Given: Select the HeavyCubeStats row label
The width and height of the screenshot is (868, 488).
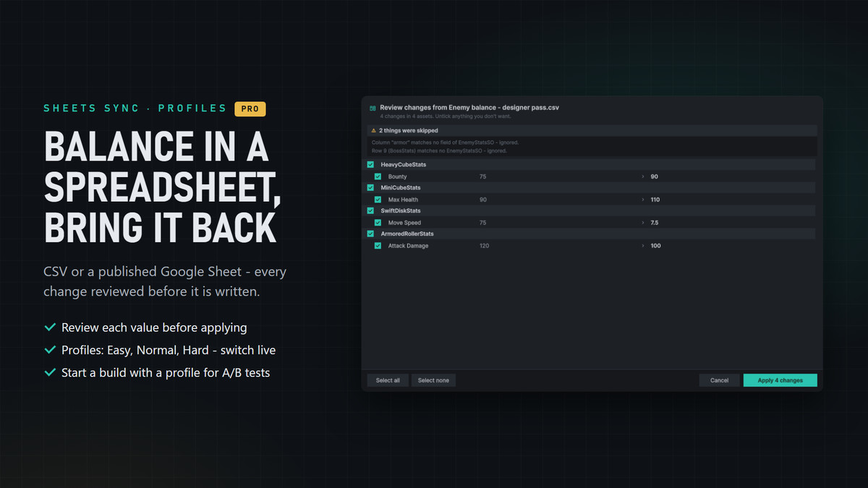Looking at the screenshot, I should (404, 165).
